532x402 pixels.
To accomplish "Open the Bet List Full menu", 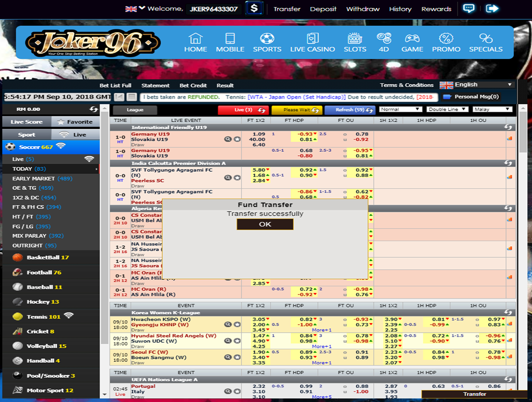I will (x=115, y=85).
